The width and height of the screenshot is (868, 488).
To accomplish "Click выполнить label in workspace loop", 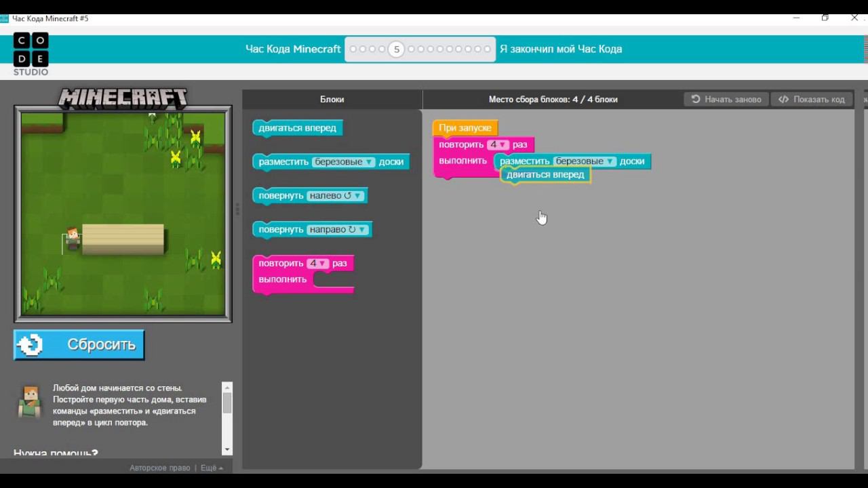I will click(x=462, y=161).
